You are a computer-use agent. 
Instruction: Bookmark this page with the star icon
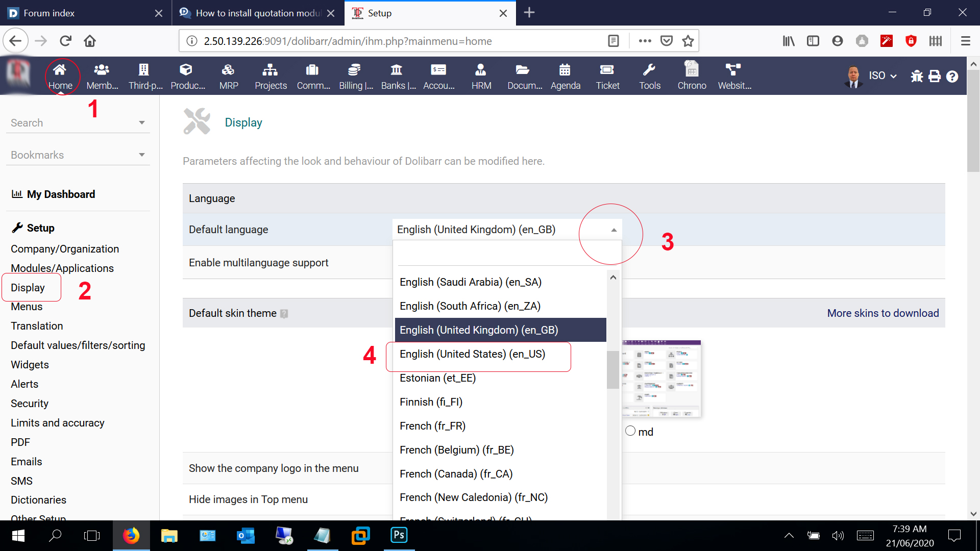tap(688, 41)
